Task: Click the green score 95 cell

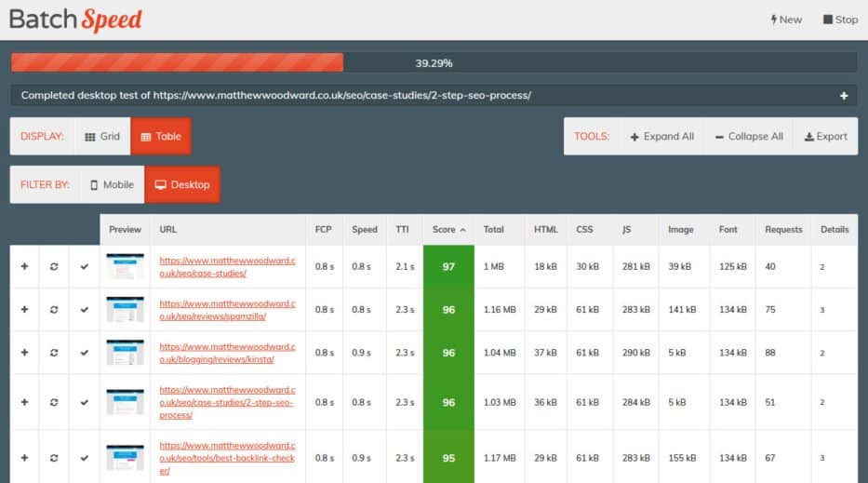Action: pos(448,458)
